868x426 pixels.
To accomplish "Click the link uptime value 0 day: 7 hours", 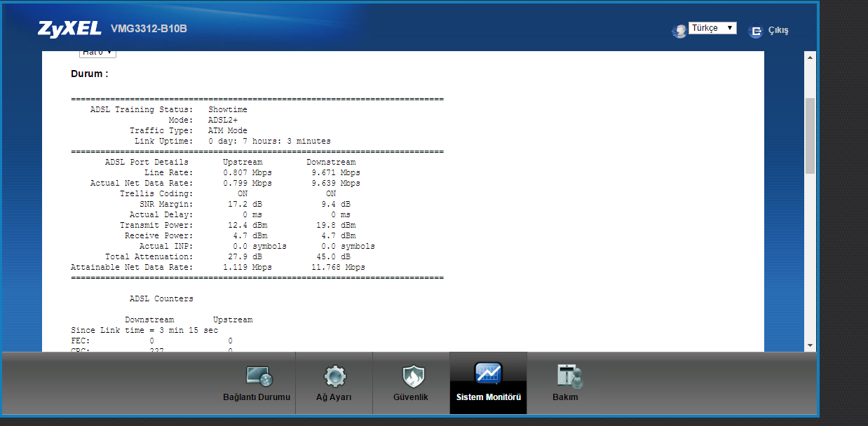I will [269, 141].
